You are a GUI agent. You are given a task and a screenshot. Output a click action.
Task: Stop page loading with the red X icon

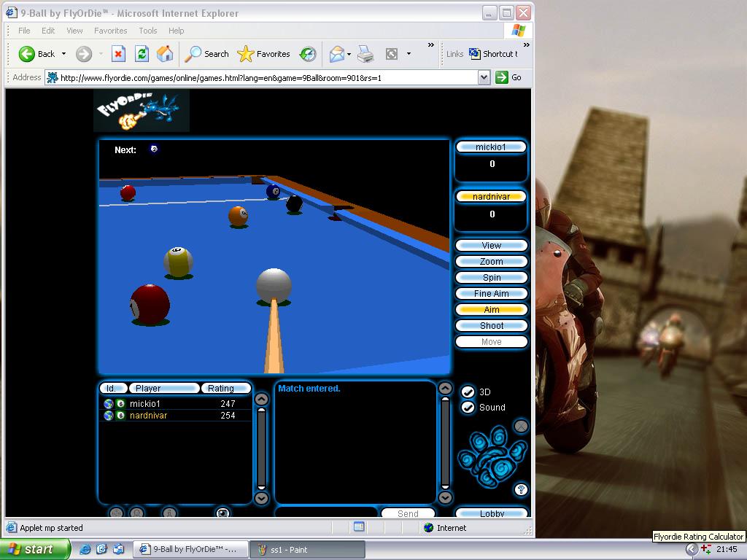pos(118,54)
